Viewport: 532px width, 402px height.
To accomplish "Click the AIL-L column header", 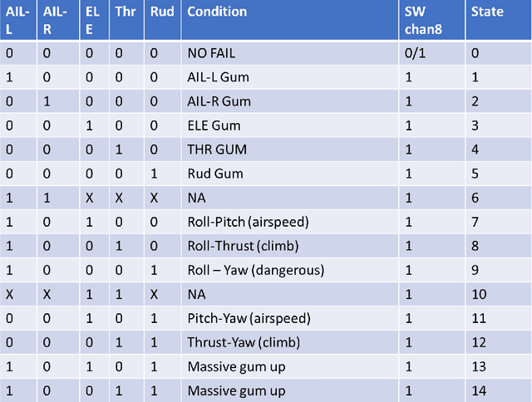I will pyautogui.click(x=18, y=20).
